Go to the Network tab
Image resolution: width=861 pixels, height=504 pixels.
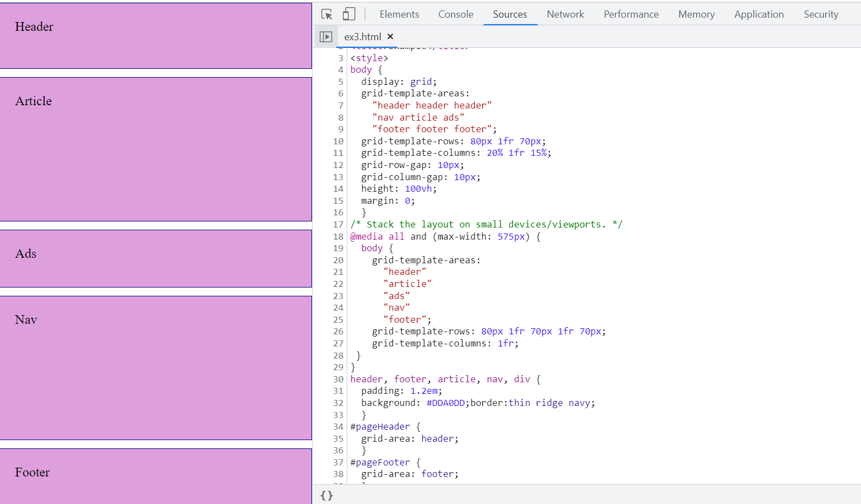[x=565, y=14]
